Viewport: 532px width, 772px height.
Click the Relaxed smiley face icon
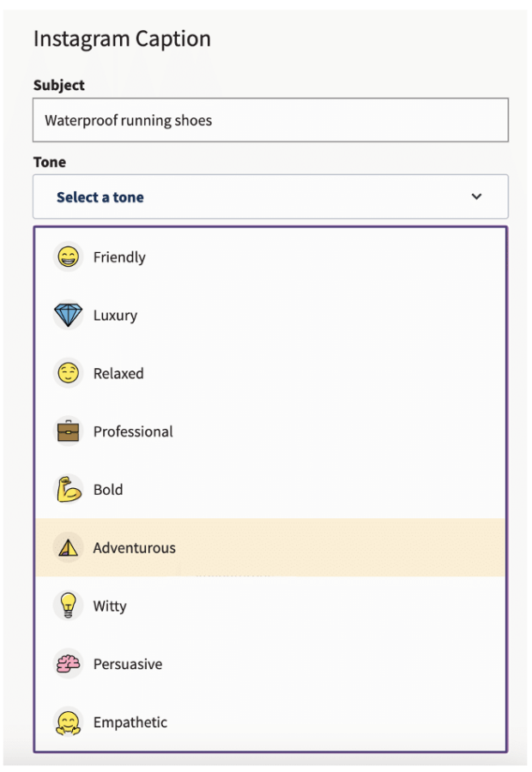tap(68, 373)
